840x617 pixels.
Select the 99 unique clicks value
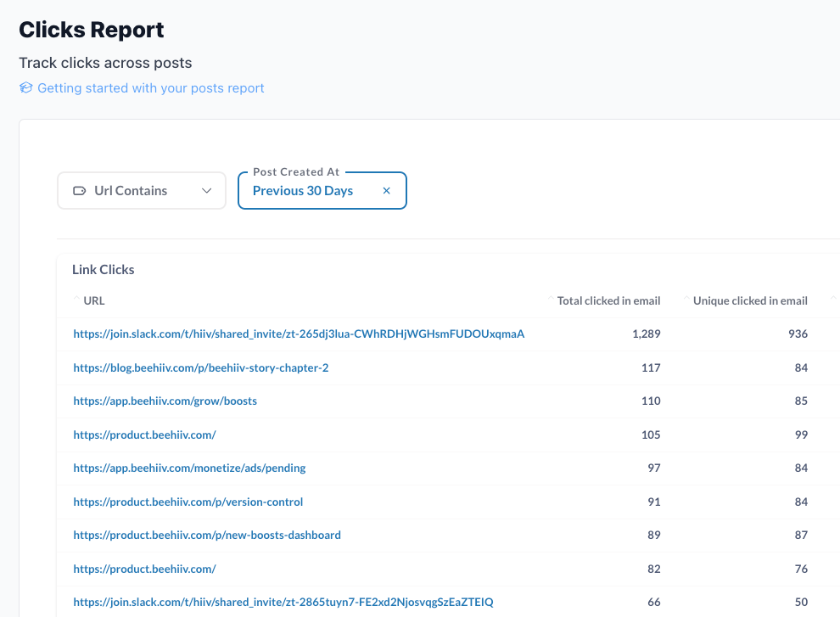801,435
